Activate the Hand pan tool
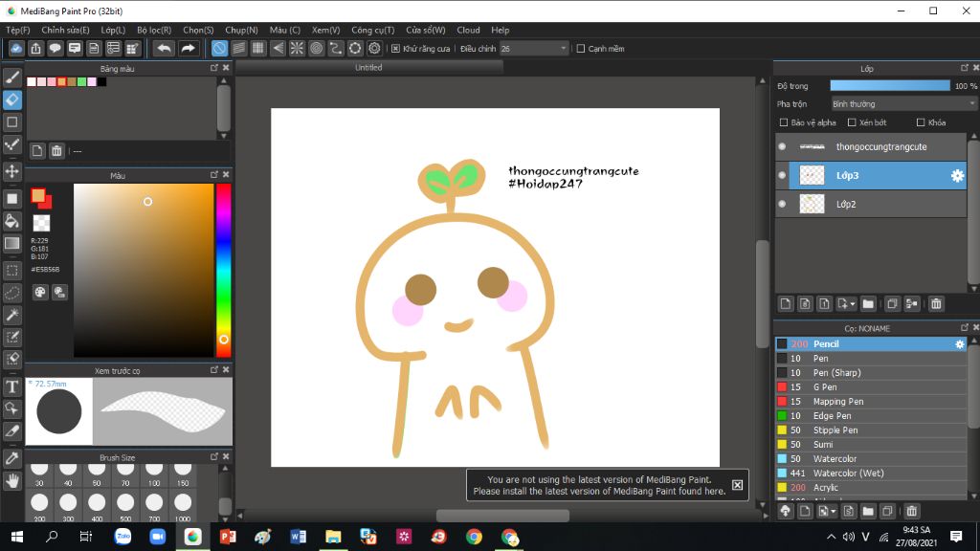 pos(12,480)
